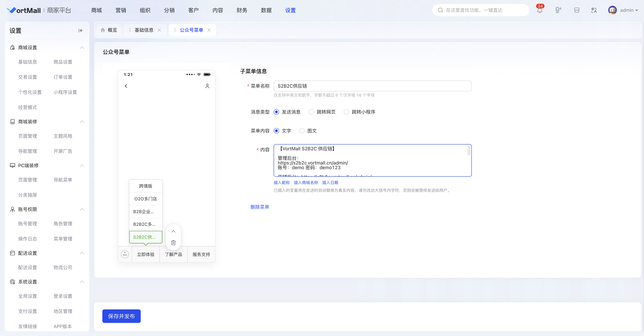
Task: Click the 商城装修 phone icon
Action: coord(12,122)
